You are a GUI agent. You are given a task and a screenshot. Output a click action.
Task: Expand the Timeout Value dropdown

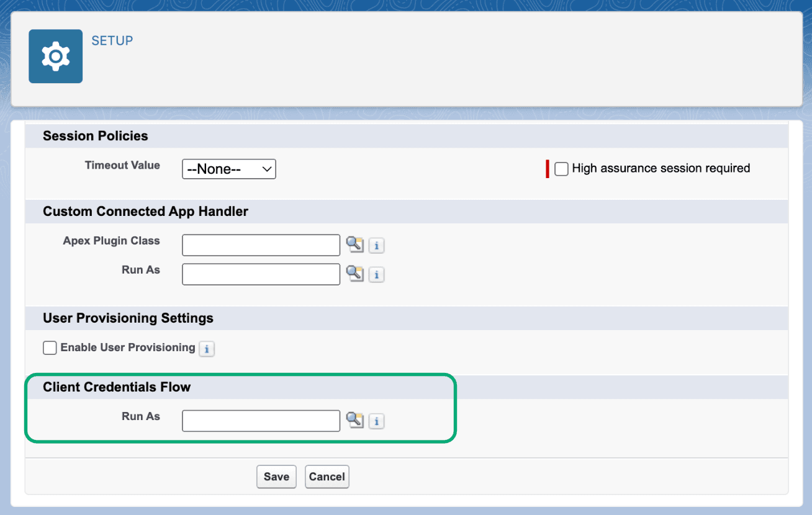[x=228, y=169]
